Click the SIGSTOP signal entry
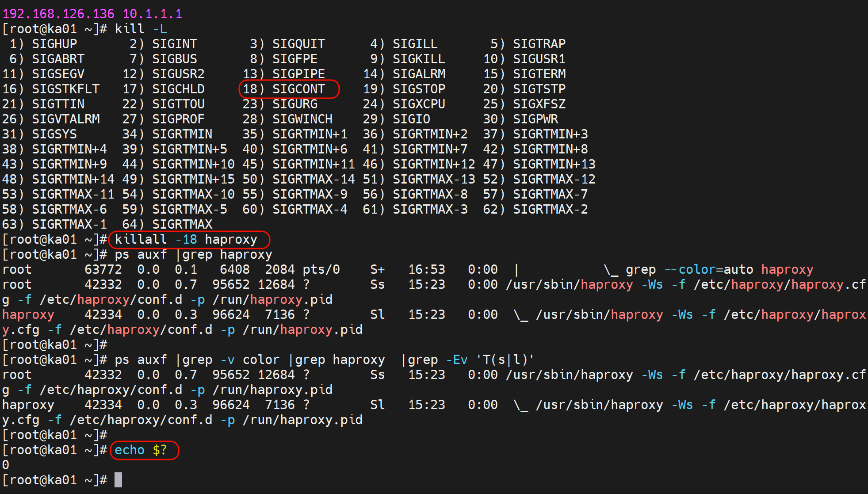The width and height of the screenshot is (868, 494). (x=418, y=89)
